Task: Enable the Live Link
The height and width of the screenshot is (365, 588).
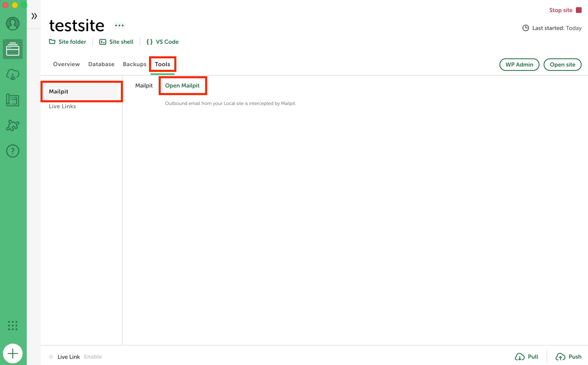Action: (93, 357)
